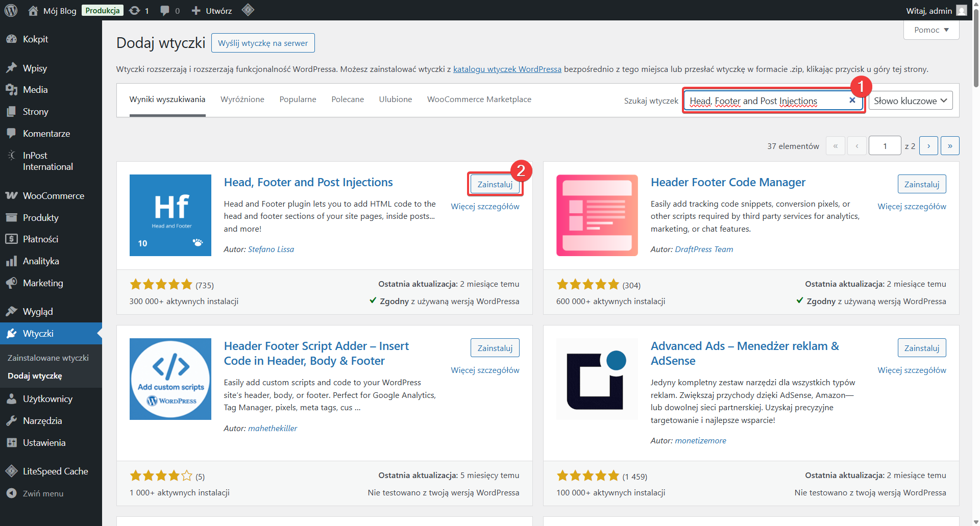Open the comments bubble in admin bar

(165, 11)
